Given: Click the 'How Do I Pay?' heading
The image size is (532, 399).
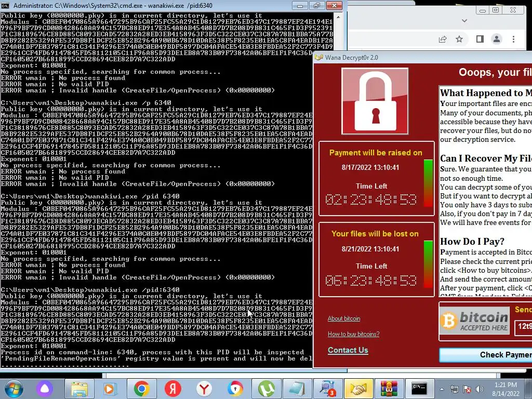Looking at the screenshot, I should coord(472,242).
